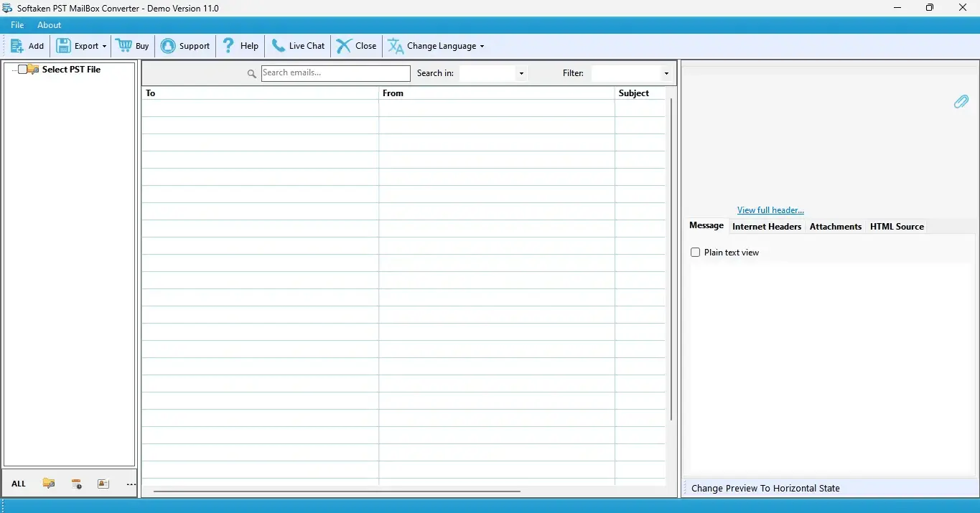Click the three-dots more options button
The height and width of the screenshot is (513, 980).
click(x=131, y=484)
